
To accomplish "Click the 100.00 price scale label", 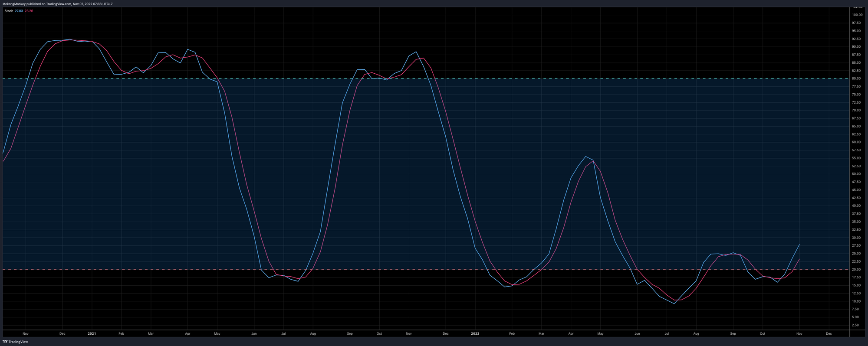I will (x=857, y=15).
